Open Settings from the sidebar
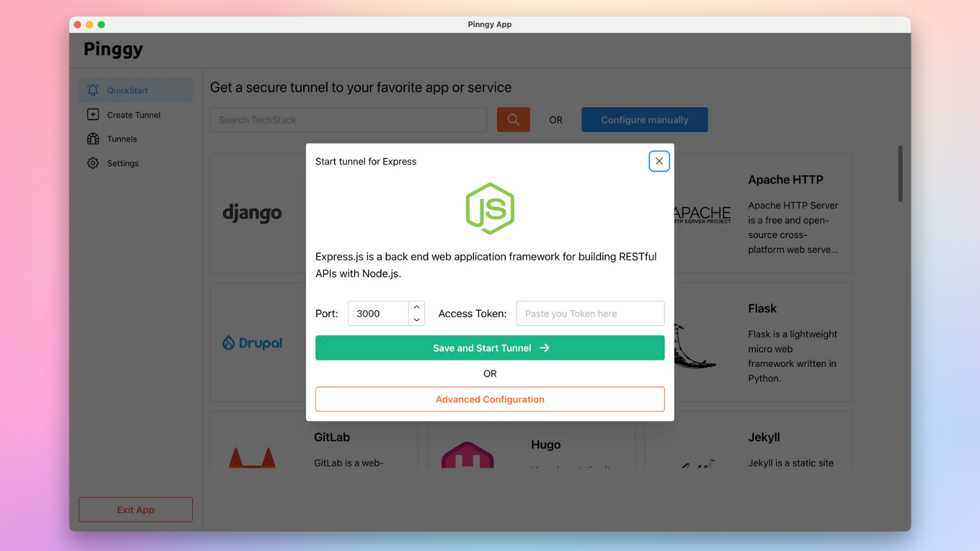This screenshot has height=551, width=980. click(135, 163)
